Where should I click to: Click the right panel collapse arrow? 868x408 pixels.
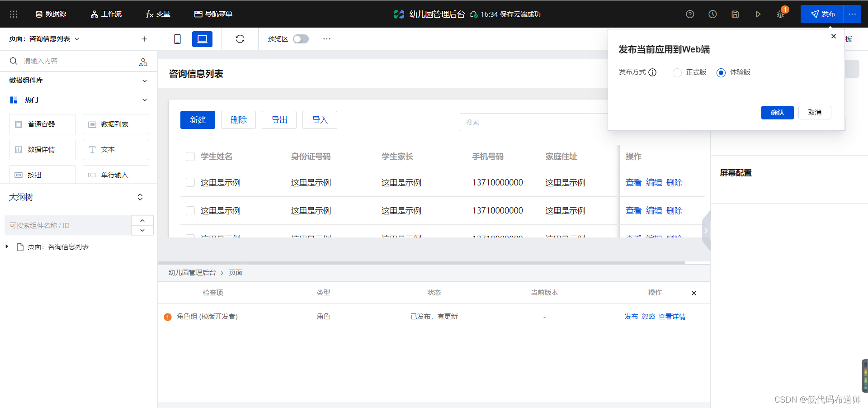tap(706, 231)
